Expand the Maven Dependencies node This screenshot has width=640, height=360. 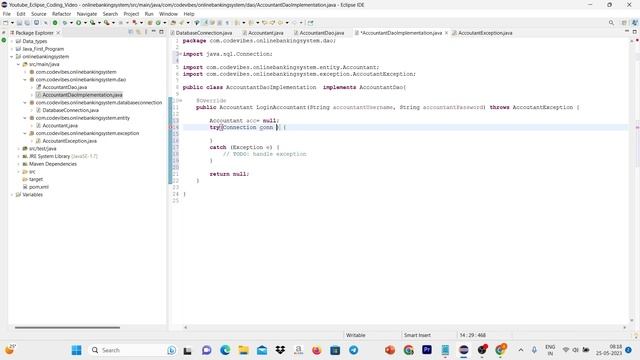18,164
